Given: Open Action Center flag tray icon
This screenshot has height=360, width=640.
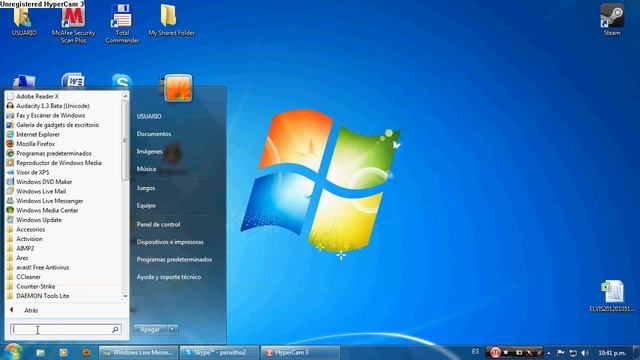Looking at the screenshot, I should (561, 353).
